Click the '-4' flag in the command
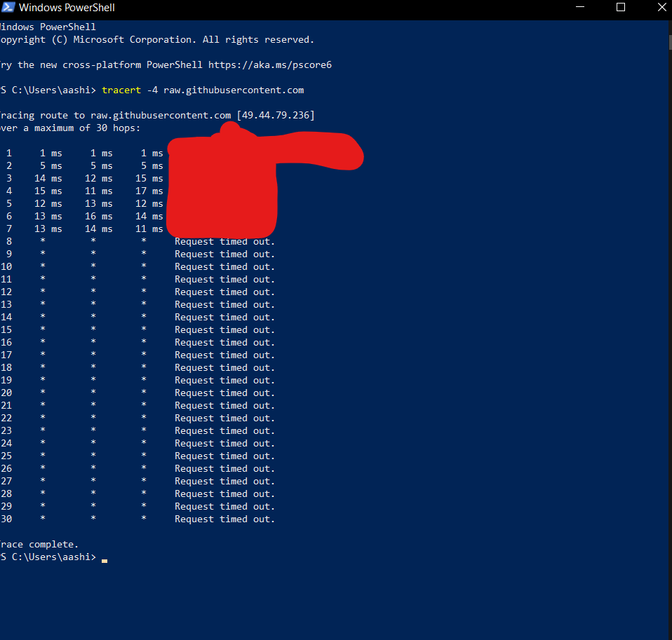The image size is (672, 640). point(152,90)
